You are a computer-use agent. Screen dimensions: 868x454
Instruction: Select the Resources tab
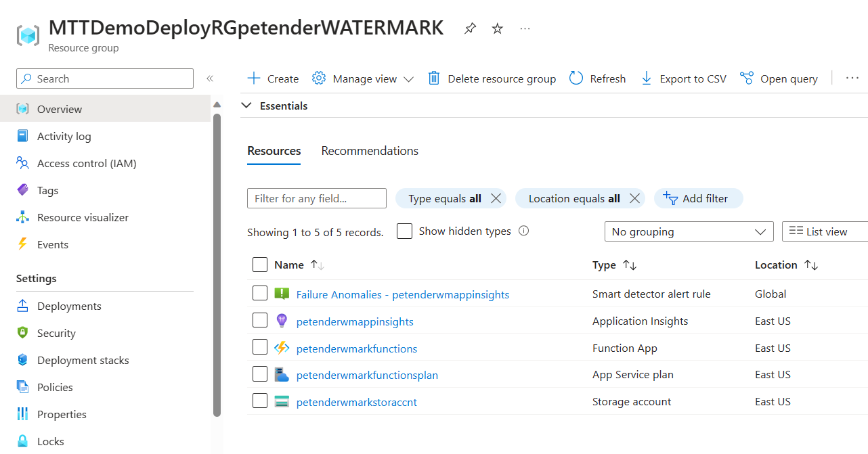coord(274,151)
